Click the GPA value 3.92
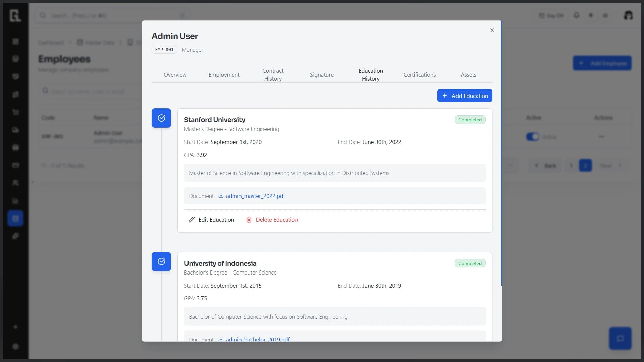The width and height of the screenshot is (644, 362). click(202, 155)
